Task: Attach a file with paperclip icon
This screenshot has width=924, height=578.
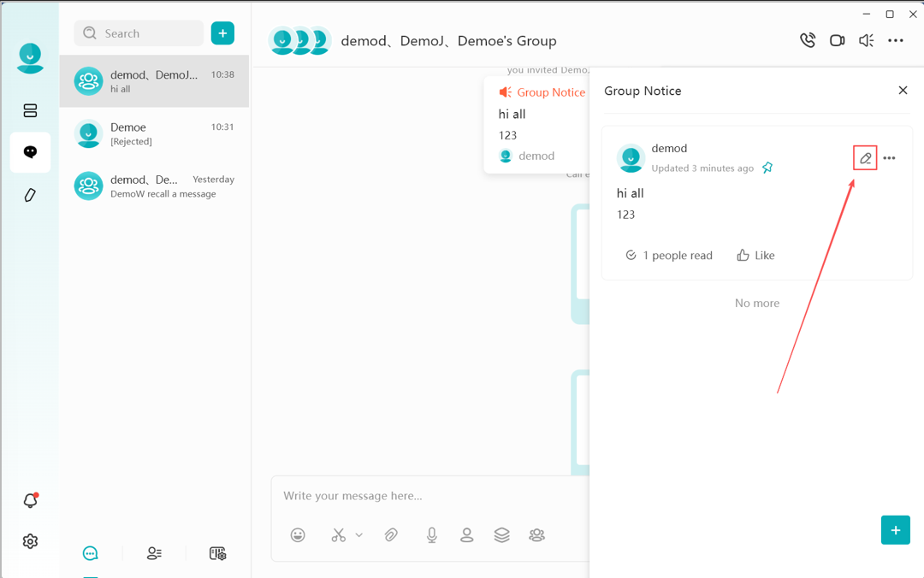Action: [391, 534]
